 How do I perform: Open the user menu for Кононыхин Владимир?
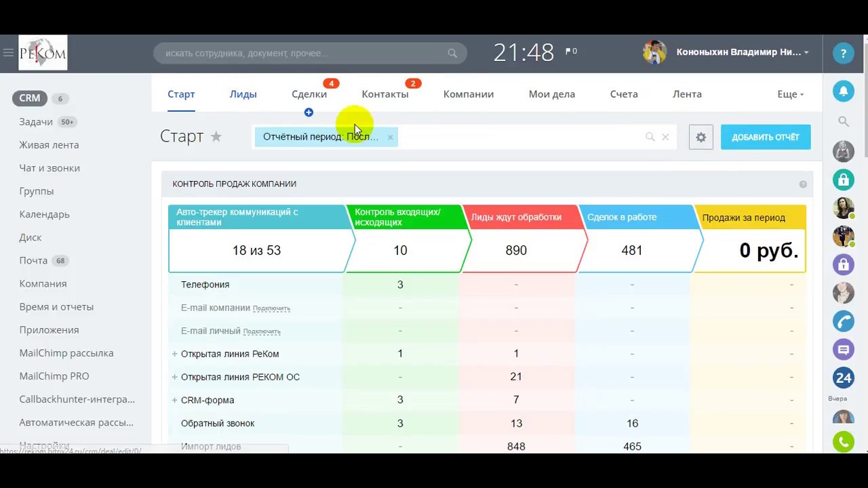pos(743,52)
